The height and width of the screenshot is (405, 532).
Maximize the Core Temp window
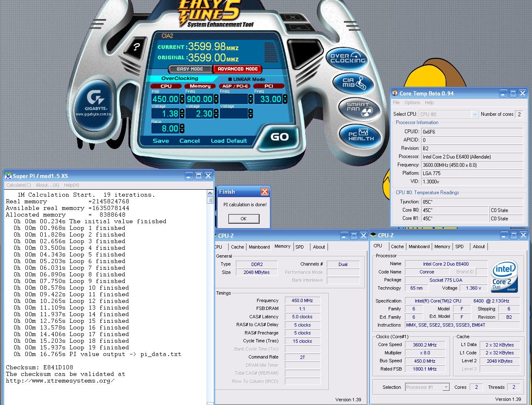[513, 93]
